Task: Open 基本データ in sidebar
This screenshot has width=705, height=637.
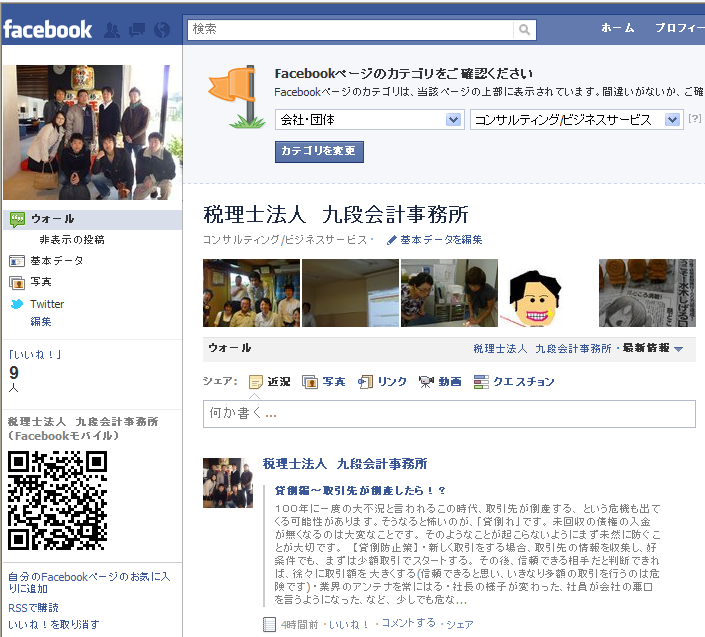Action: click(x=57, y=261)
